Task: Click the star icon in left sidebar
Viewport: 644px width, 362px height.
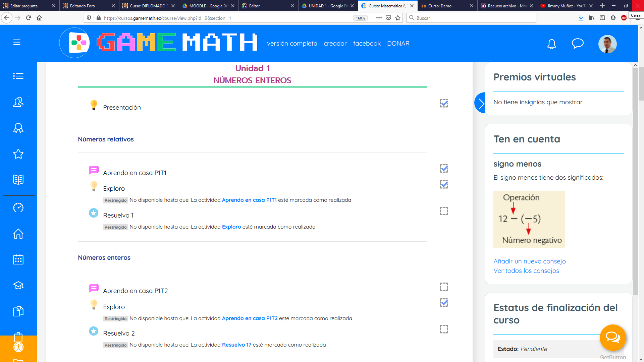Action: [18, 154]
